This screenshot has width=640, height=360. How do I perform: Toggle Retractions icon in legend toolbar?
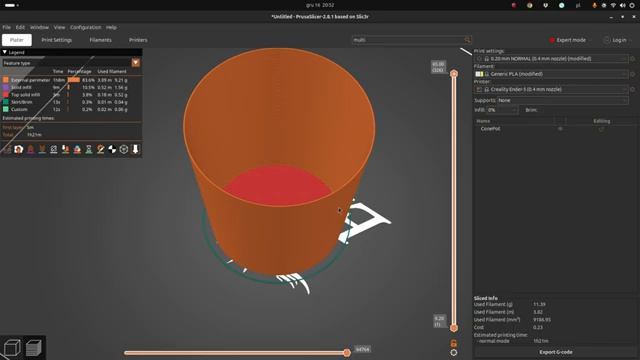[x=30, y=149]
